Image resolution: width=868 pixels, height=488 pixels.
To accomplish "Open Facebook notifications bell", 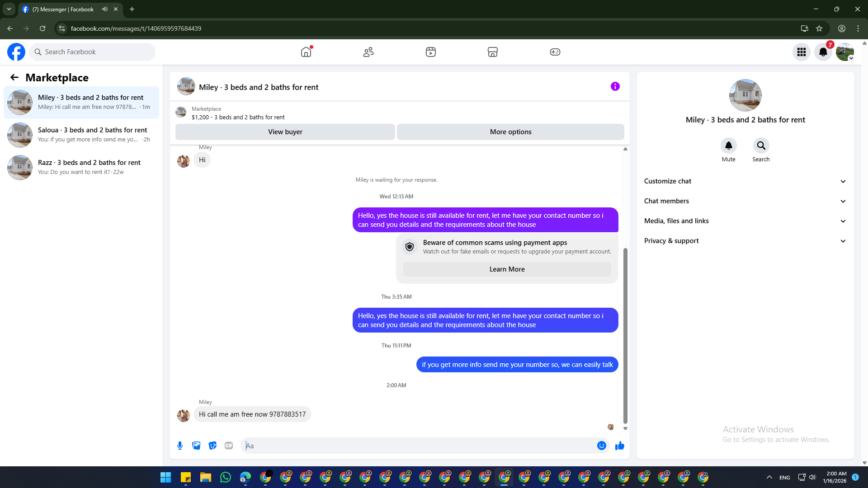I will point(823,52).
